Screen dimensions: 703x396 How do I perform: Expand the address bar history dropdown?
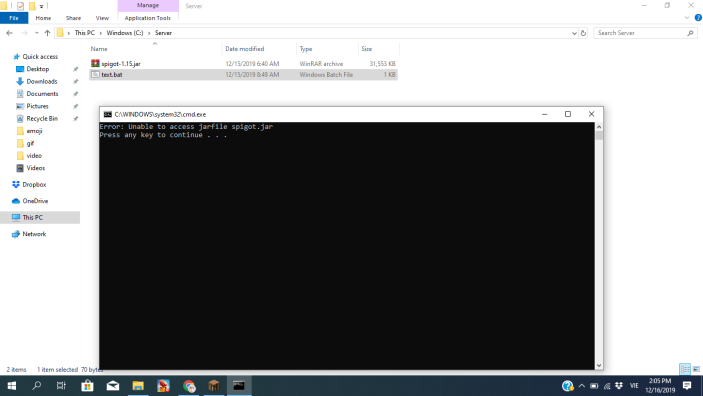click(x=574, y=33)
